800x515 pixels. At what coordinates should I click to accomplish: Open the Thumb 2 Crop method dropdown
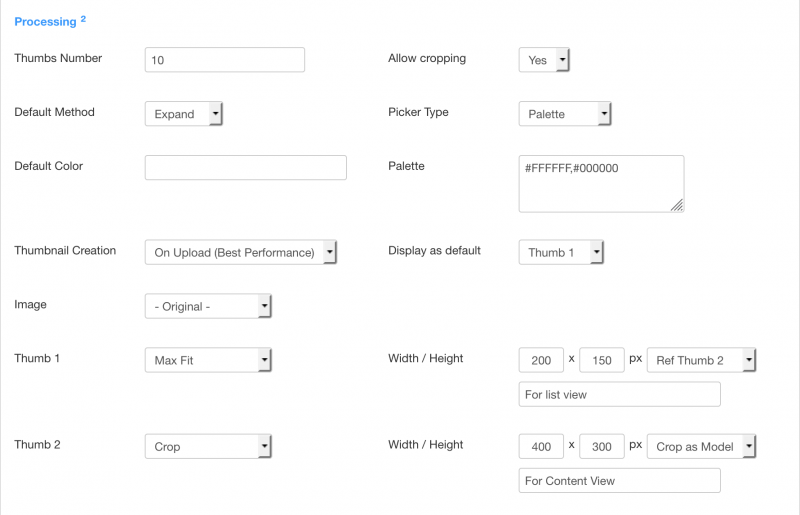[x=208, y=446]
